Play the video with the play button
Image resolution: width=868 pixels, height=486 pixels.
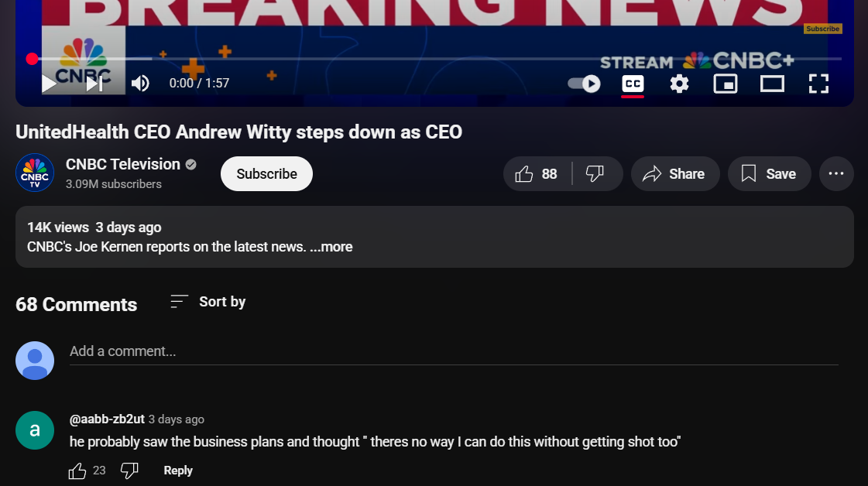click(x=49, y=84)
